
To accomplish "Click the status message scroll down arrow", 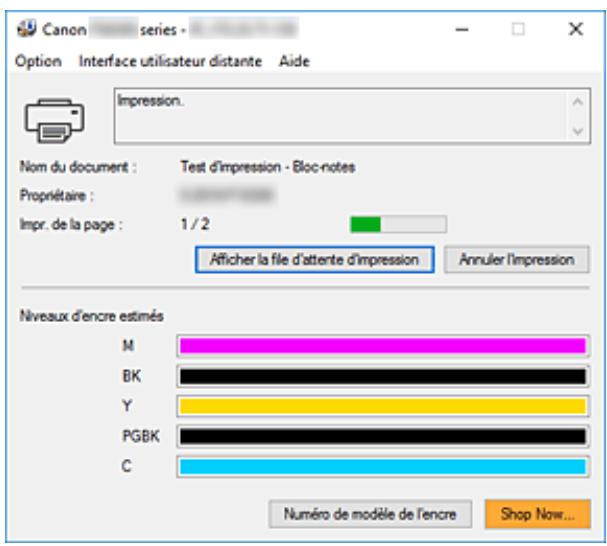I will [x=578, y=131].
